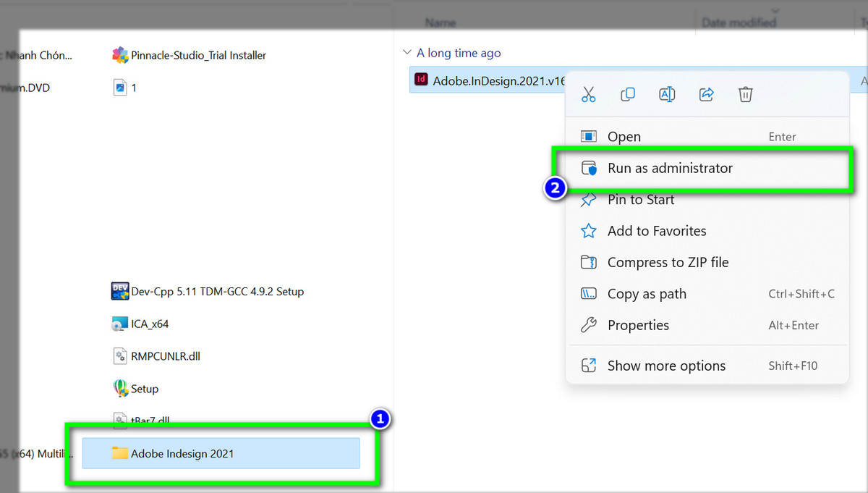
Task: Click the wrench icon beside Properties
Action: pyautogui.click(x=589, y=325)
